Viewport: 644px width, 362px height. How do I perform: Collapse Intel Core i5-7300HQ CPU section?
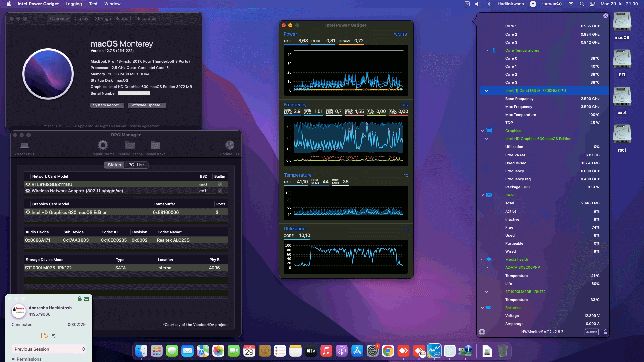point(487,90)
